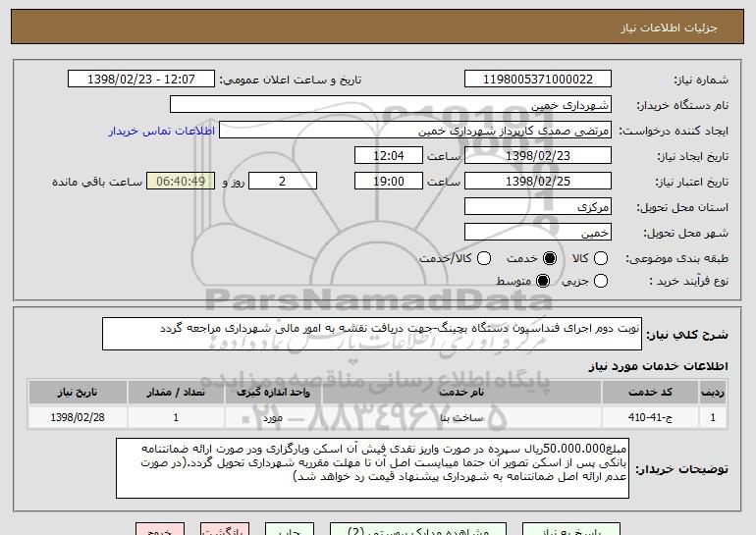Click the شماره نیاز field 1198005371000022

(538, 80)
